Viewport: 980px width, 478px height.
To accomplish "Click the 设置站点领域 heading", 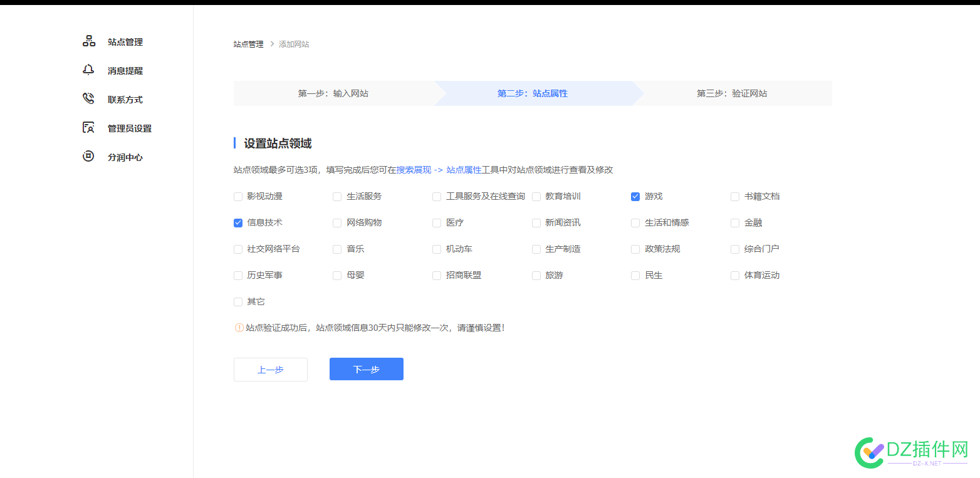I will (x=278, y=143).
